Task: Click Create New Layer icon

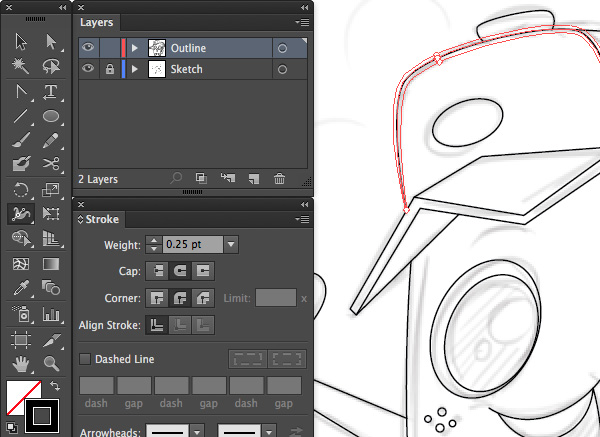Action: (x=254, y=179)
